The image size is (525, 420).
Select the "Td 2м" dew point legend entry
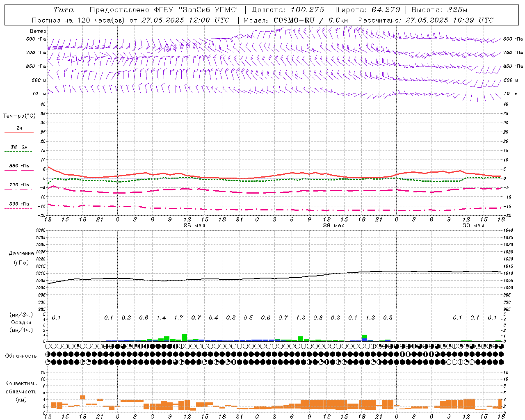coord(19,147)
